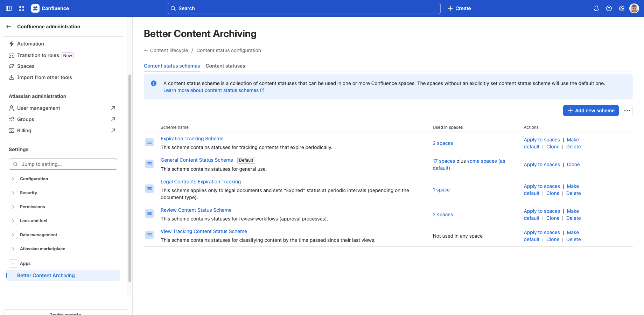Focus the Jump to setting field
This screenshot has height=315, width=644.
tap(63, 164)
